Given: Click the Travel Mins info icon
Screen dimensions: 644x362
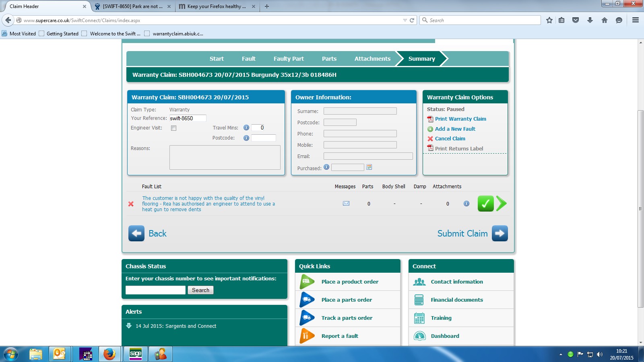Looking at the screenshot, I should [246, 128].
